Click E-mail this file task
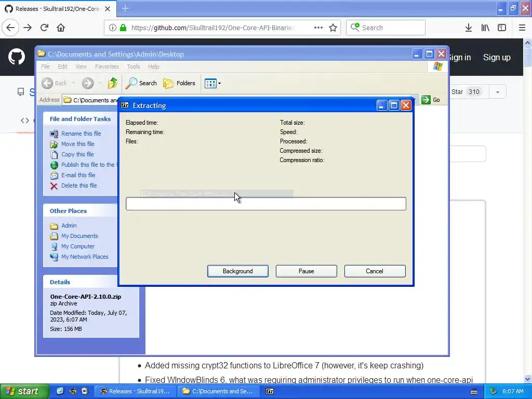The height and width of the screenshot is (399, 532). point(78,175)
